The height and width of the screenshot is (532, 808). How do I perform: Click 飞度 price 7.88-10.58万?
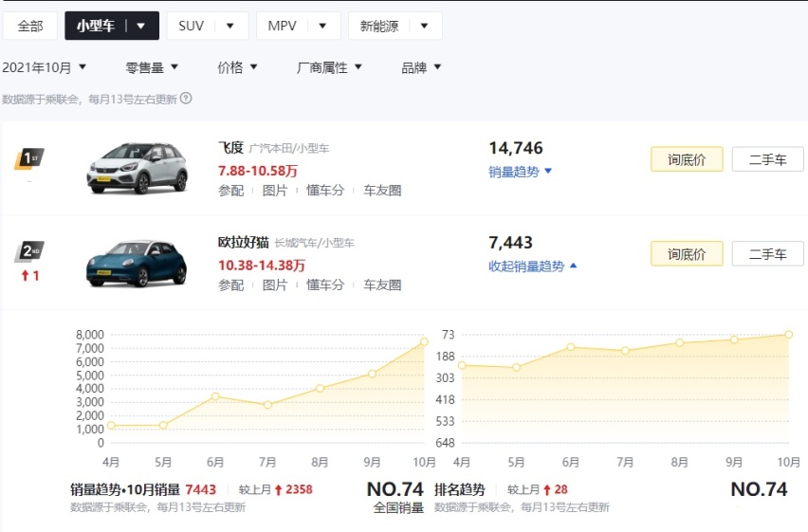click(258, 171)
